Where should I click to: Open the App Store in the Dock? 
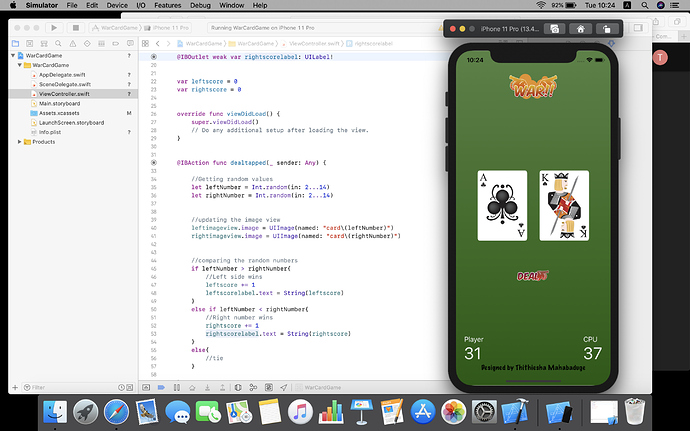(x=423, y=410)
